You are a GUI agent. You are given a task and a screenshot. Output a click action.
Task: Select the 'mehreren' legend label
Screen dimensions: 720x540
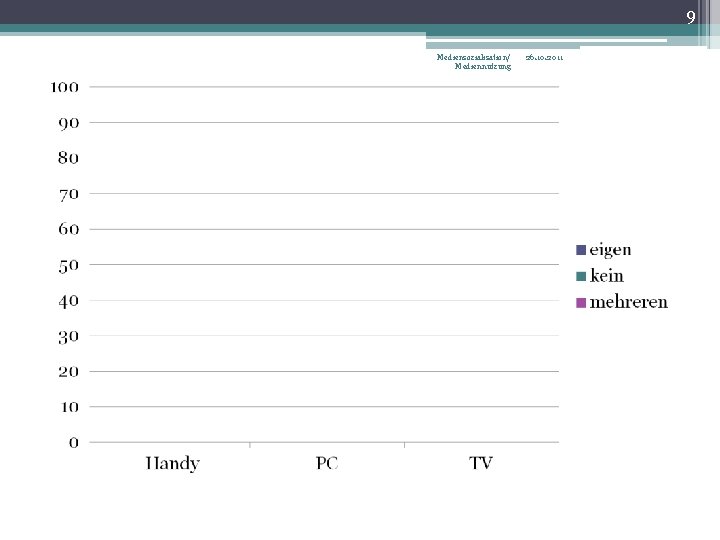pos(629,302)
